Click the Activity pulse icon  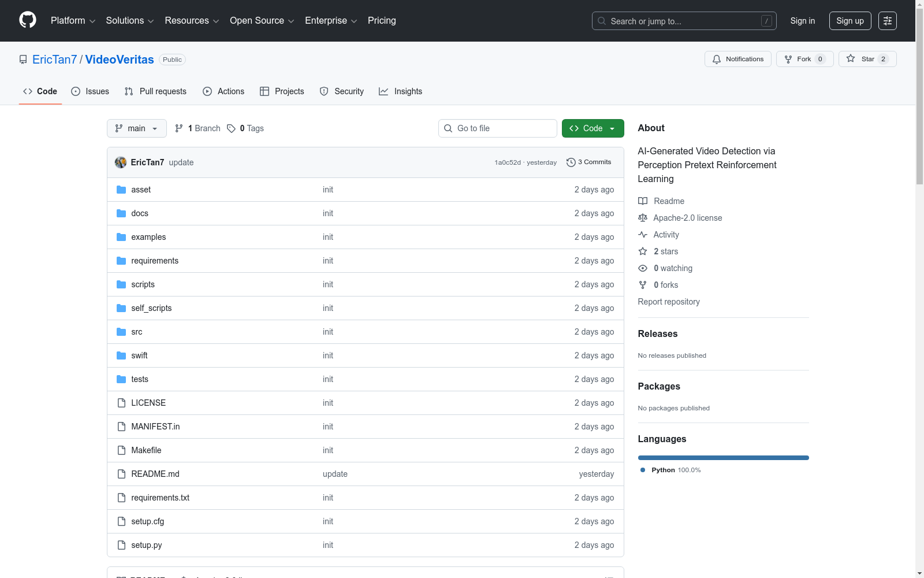click(x=643, y=235)
